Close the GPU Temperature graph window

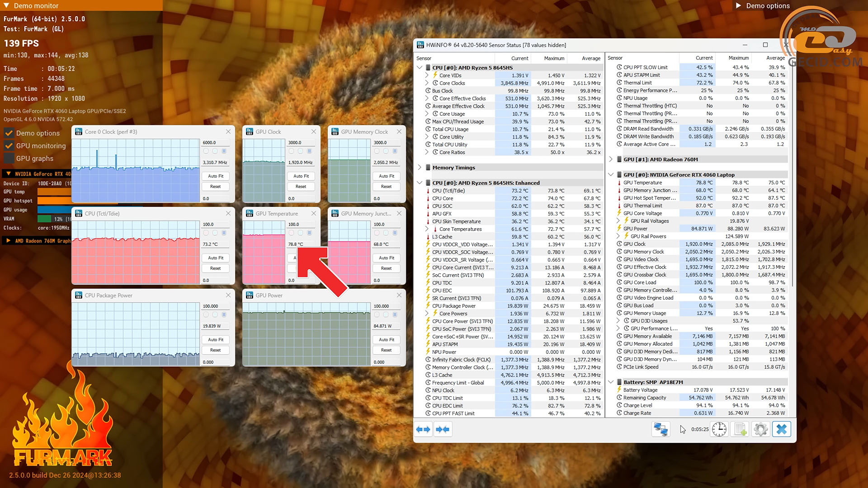pyautogui.click(x=314, y=213)
